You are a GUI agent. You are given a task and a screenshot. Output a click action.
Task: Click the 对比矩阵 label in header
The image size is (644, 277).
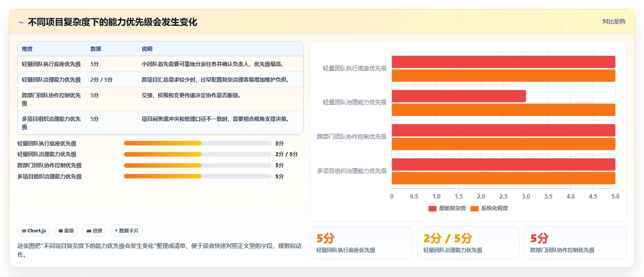pos(614,21)
